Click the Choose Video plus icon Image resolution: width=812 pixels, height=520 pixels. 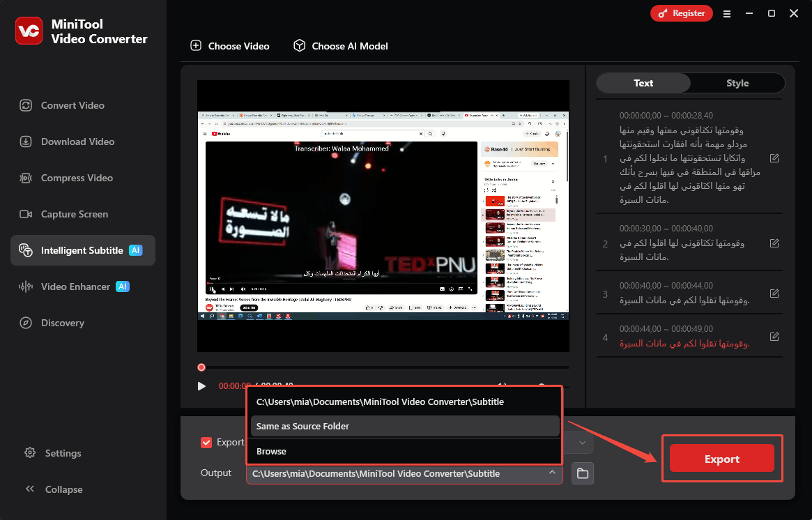coord(196,45)
